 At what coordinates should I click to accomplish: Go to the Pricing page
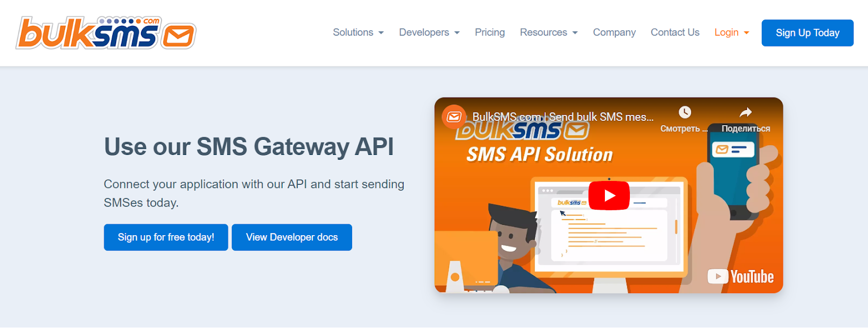point(489,33)
